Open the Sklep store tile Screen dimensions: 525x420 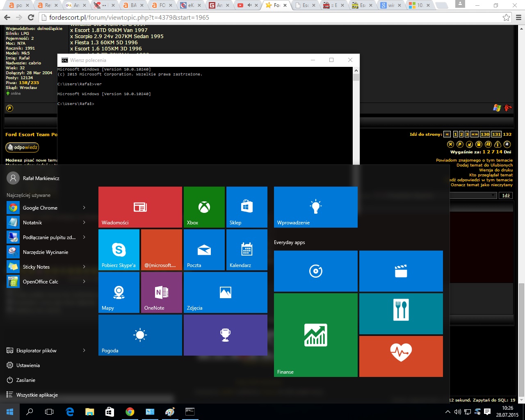click(x=247, y=207)
